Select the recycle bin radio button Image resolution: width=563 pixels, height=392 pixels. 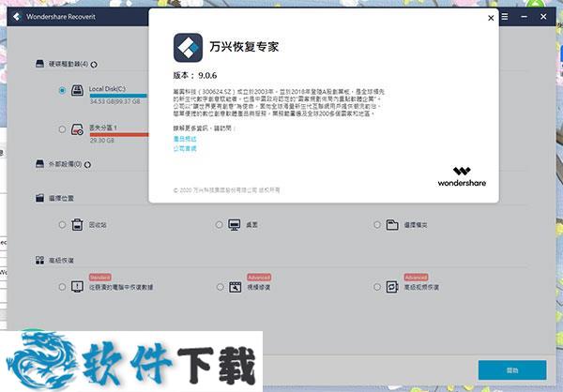(62, 225)
